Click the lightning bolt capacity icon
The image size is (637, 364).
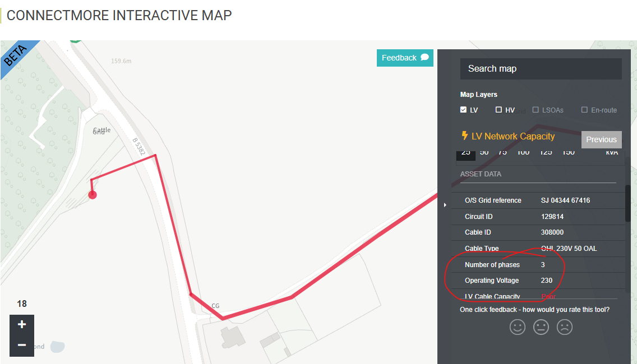tap(464, 136)
